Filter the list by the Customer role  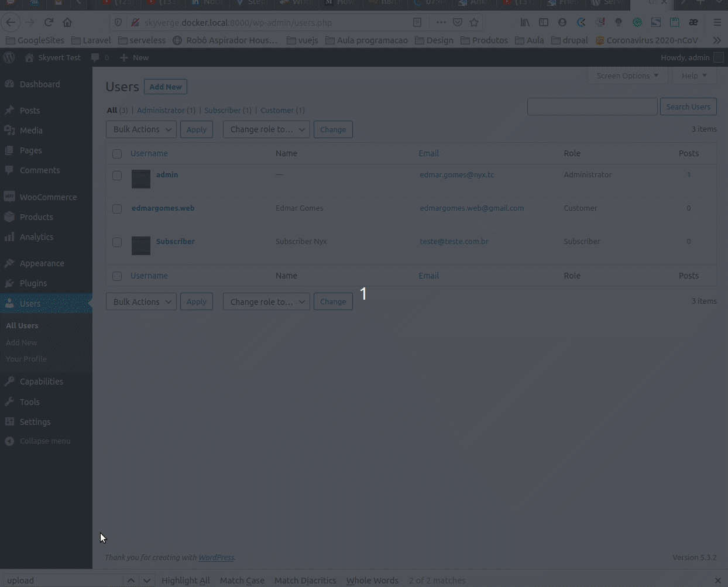[x=282, y=110]
